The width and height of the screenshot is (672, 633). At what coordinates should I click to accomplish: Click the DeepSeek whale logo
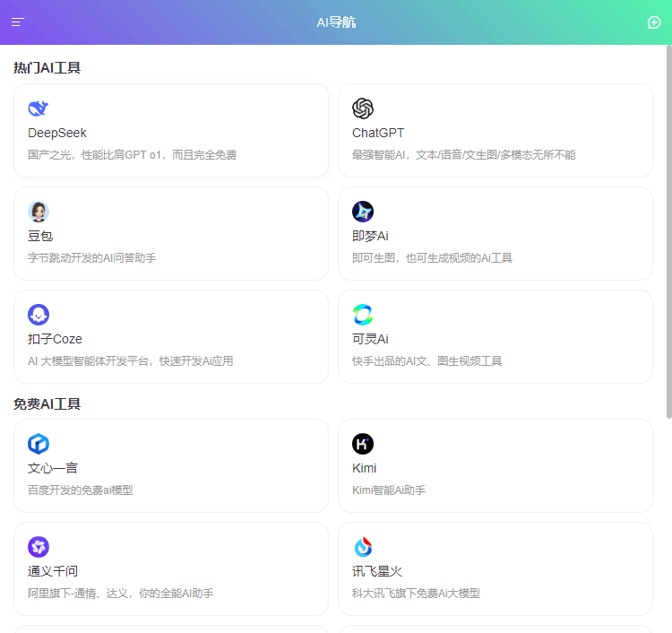coord(39,108)
